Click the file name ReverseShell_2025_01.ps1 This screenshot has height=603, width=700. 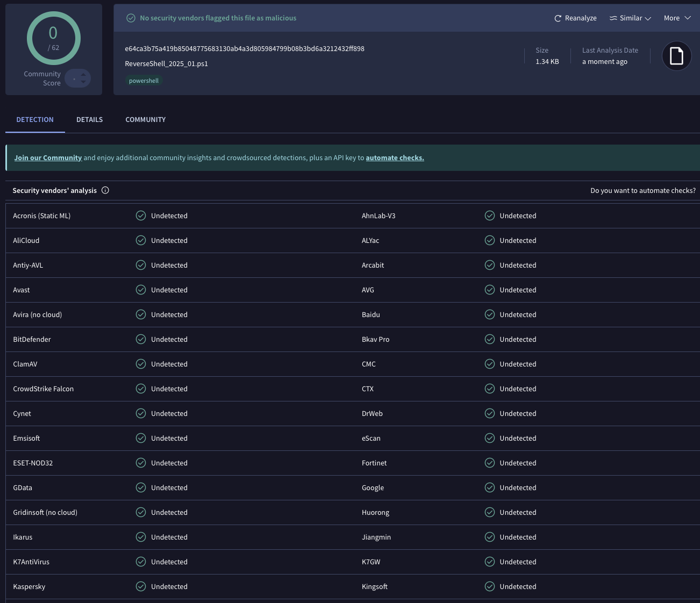[166, 64]
